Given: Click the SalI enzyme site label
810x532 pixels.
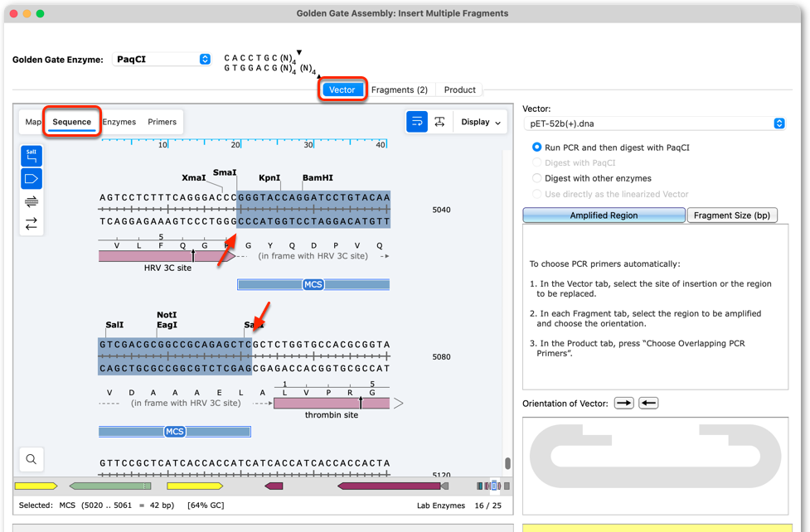Looking at the screenshot, I should pyautogui.click(x=114, y=325).
